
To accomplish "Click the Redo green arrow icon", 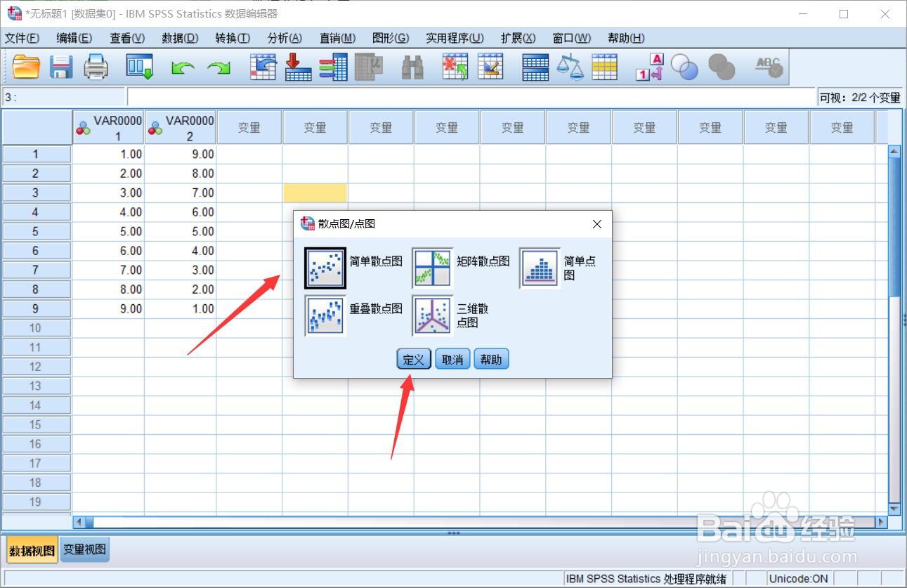I will [x=218, y=67].
